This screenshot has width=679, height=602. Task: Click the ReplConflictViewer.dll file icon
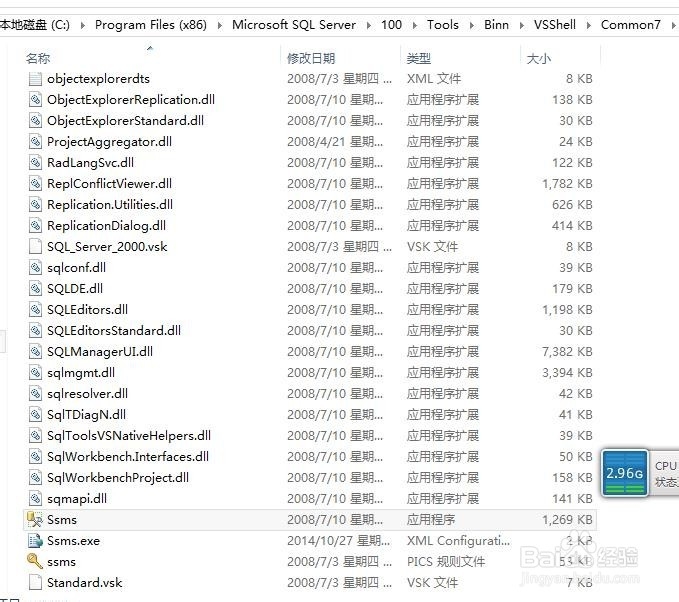coord(35,184)
